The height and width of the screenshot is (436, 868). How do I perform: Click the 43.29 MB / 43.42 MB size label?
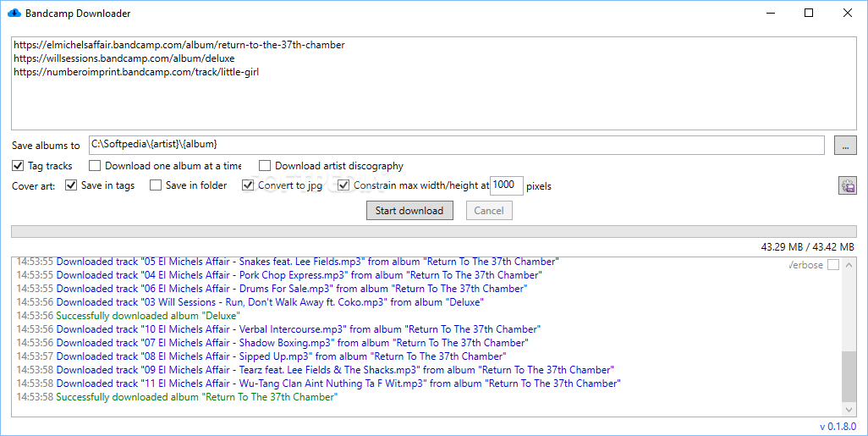(808, 247)
